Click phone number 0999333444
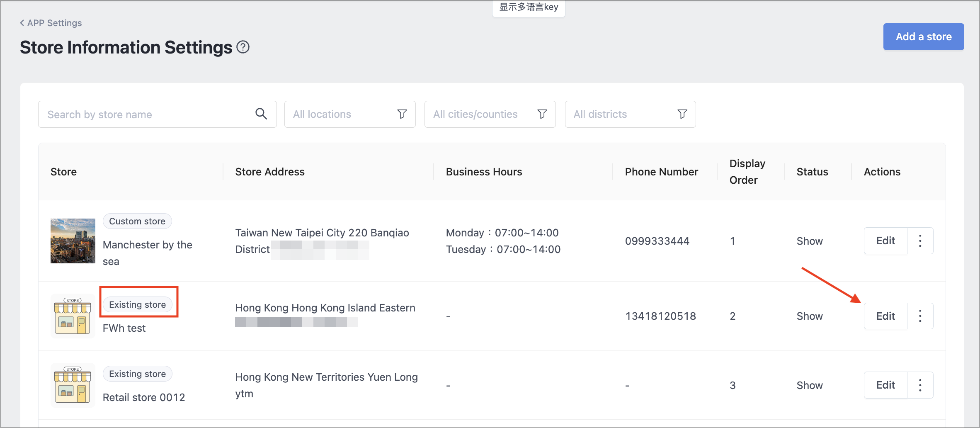The height and width of the screenshot is (428, 980). (657, 241)
